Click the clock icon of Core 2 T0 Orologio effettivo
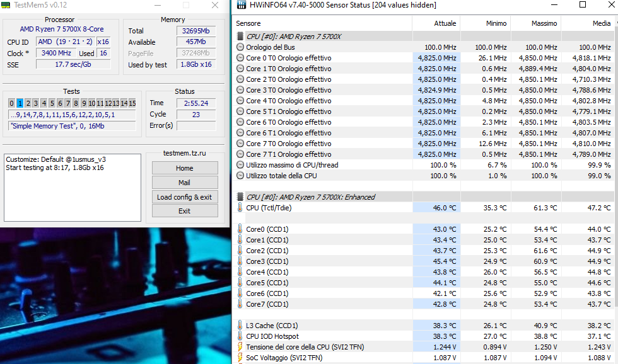 click(240, 79)
